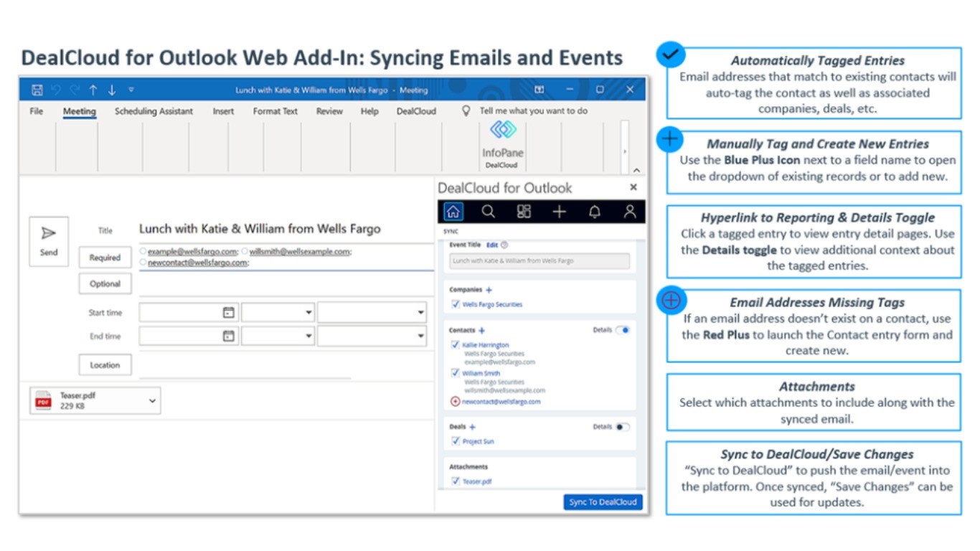980x551 pixels.
Task: Uncheck the William Smith contact checkbox
Action: [456, 373]
